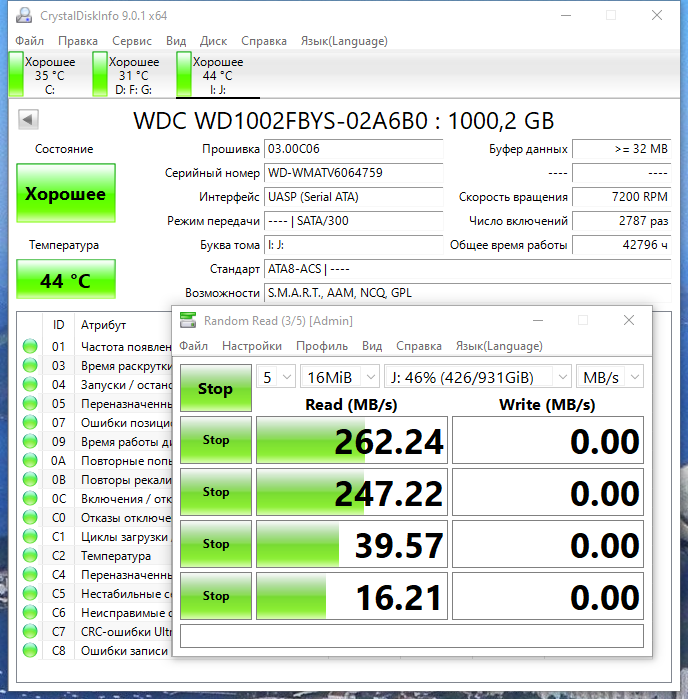Click the 262.24 read speed progress bar
The image size is (688, 699).
click(352, 440)
